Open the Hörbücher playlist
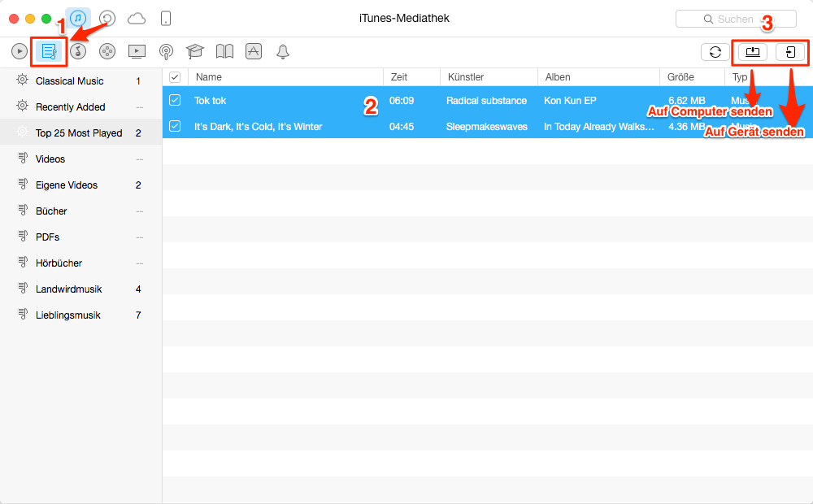813x504 pixels. click(x=80, y=263)
